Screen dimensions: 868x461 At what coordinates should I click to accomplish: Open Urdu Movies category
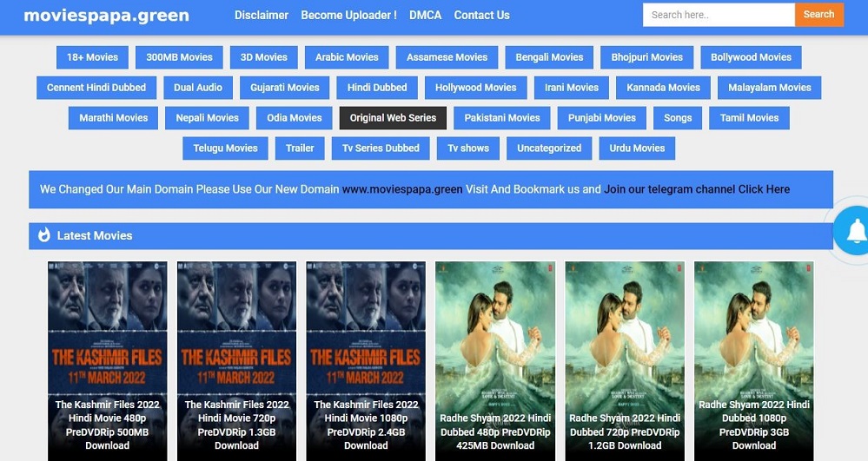click(x=637, y=148)
